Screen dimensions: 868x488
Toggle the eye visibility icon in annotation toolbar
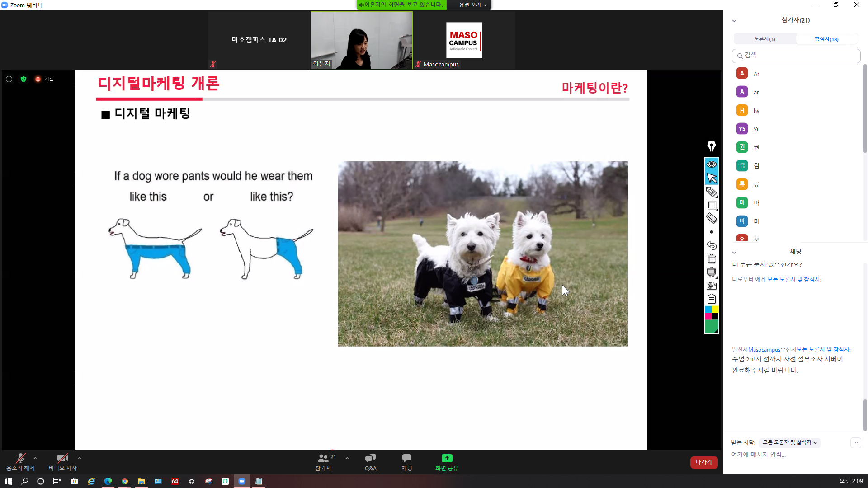click(712, 164)
